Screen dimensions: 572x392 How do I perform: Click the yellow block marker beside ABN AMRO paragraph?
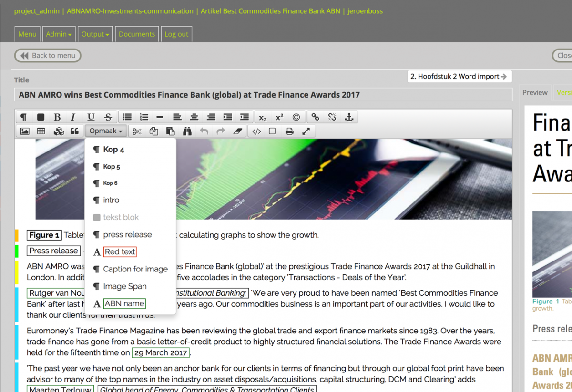pyautogui.click(x=17, y=272)
